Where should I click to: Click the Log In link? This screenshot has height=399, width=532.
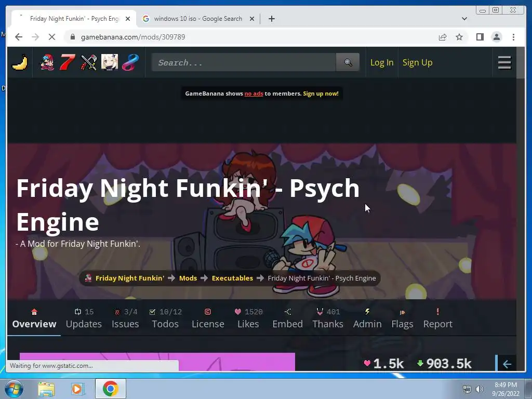coord(382,62)
